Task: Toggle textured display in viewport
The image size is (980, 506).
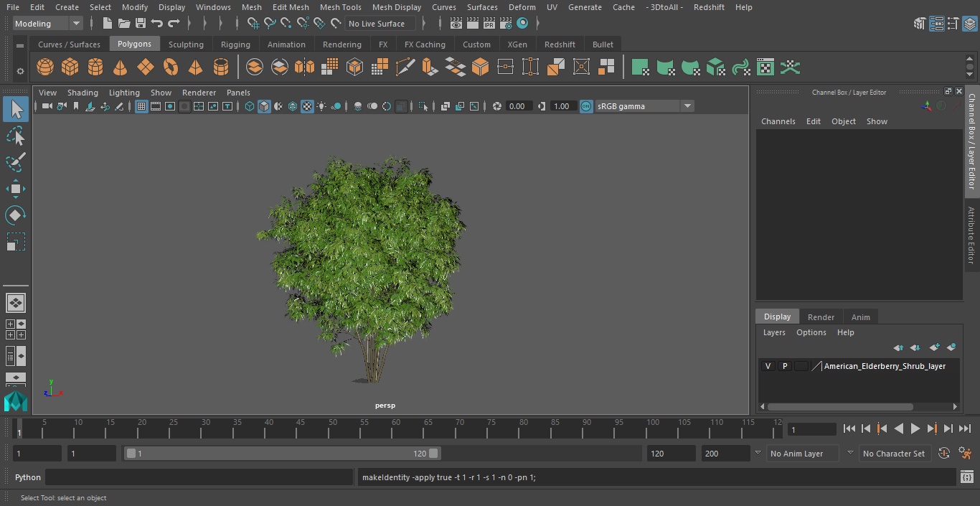Action: pyautogui.click(x=307, y=106)
